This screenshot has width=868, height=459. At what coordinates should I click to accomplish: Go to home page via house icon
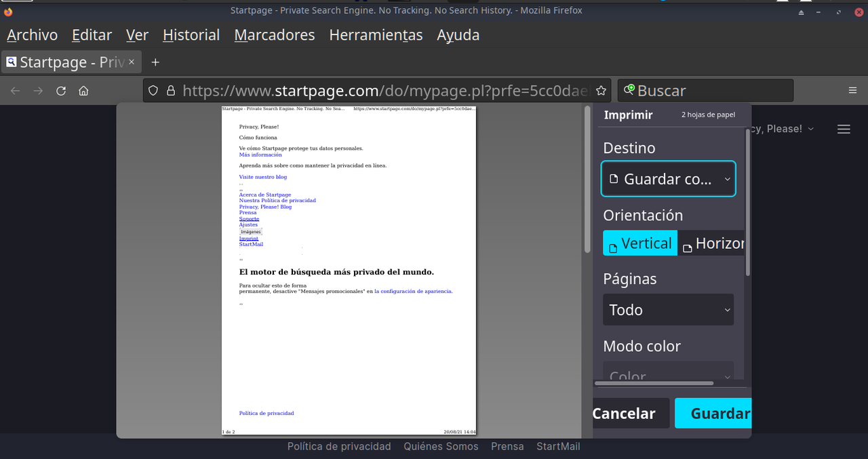[83, 90]
